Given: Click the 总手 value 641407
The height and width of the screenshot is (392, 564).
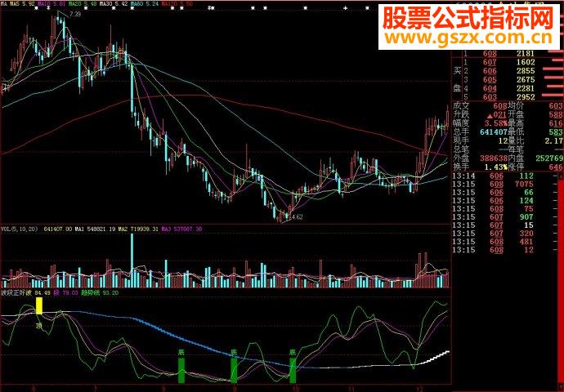Looking at the screenshot, I should click(x=494, y=131).
